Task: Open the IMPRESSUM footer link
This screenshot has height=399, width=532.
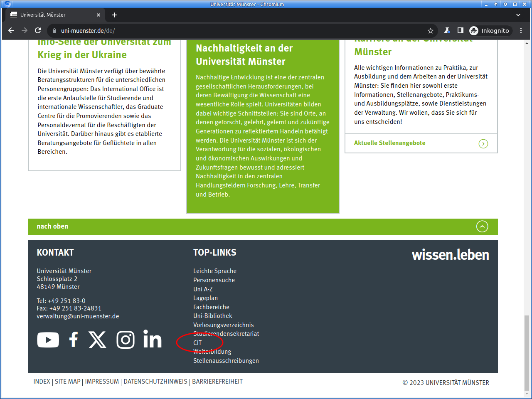Action: (x=102, y=382)
